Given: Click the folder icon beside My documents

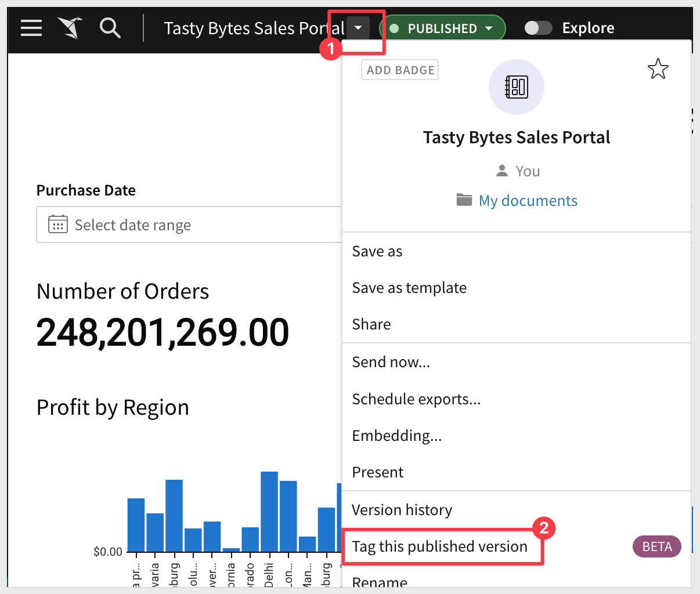Looking at the screenshot, I should [464, 200].
